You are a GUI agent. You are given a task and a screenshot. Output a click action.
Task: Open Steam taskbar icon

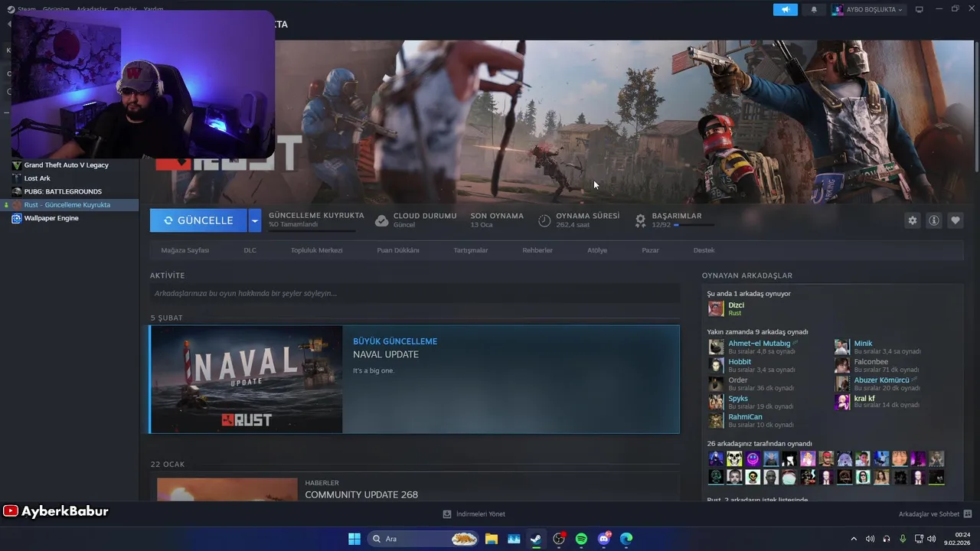[536, 539]
